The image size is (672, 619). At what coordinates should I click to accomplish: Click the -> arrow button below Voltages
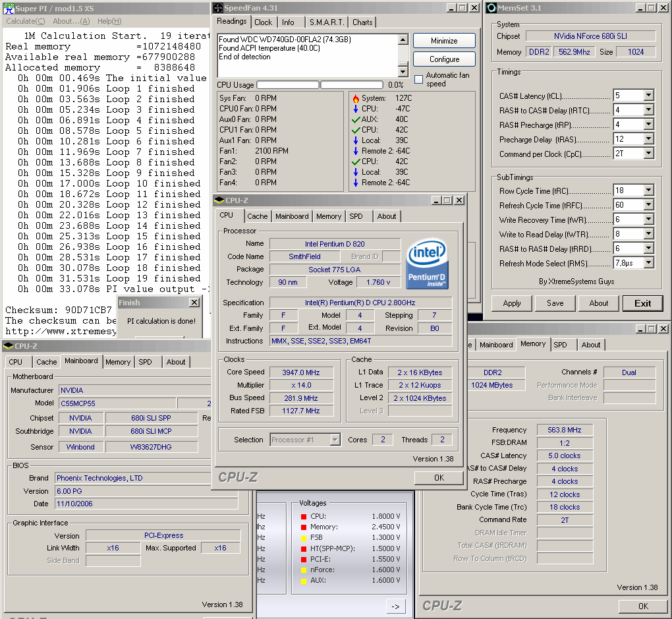(x=395, y=606)
